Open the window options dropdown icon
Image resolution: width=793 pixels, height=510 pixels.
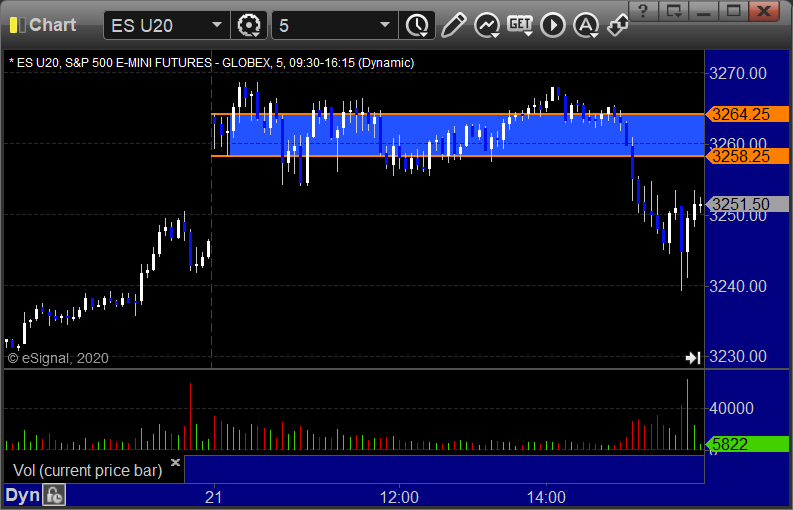point(674,10)
